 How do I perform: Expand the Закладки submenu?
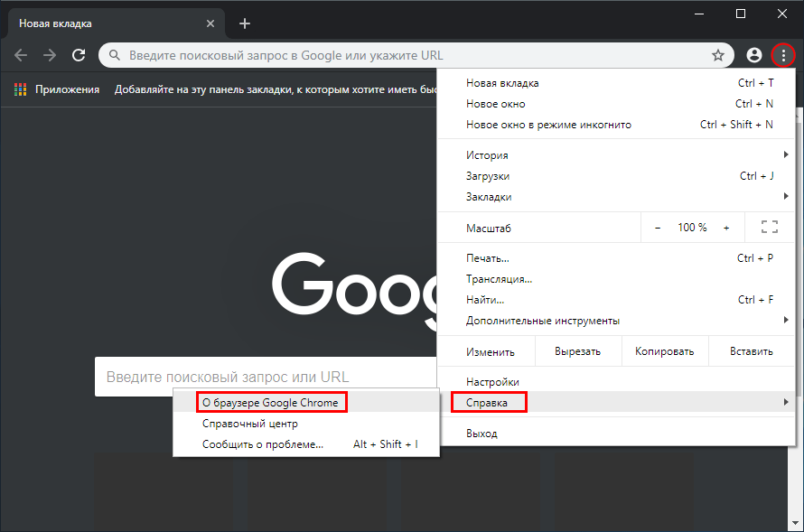point(489,196)
